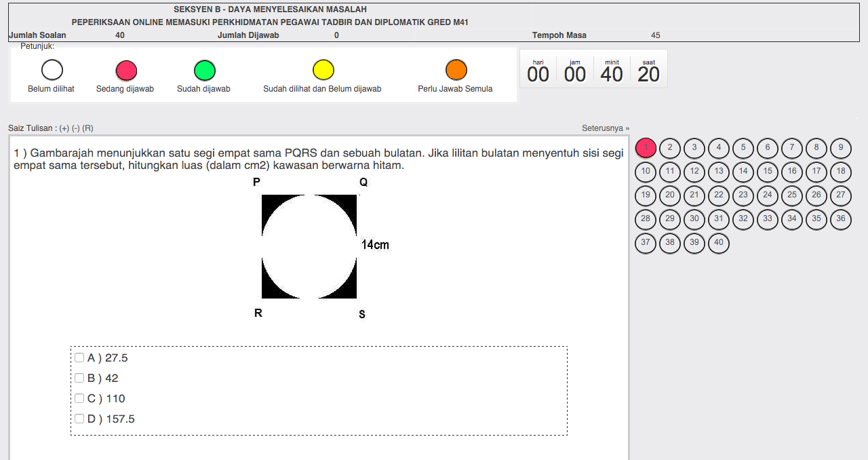Tick the checkbox for answer B ) 42
Viewport: 868px width, 460px height.
point(79,378)
